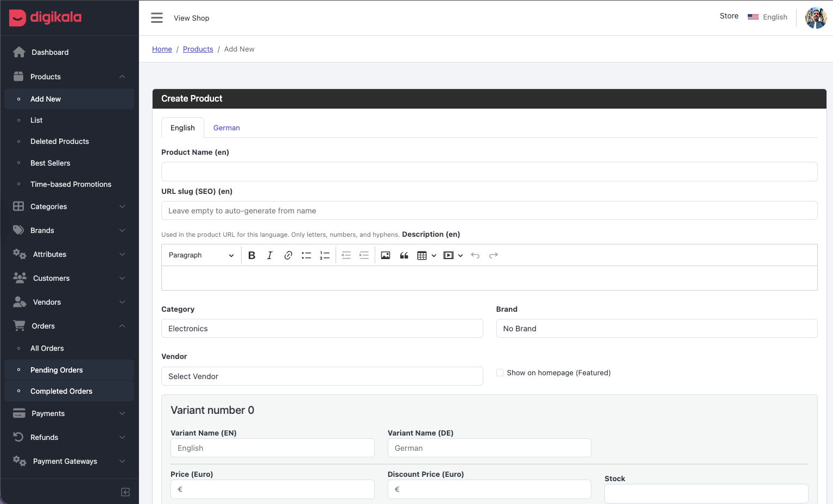Enable Show on homepage (Featured)

500,373
